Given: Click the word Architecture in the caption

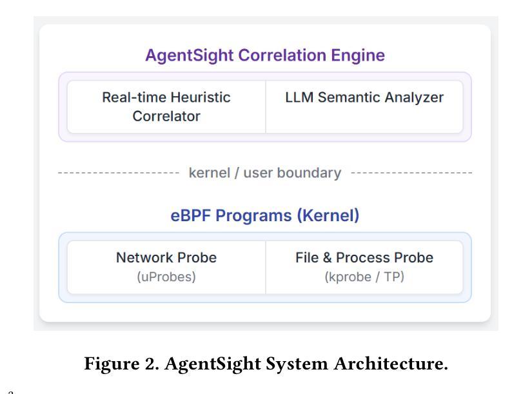Looking at the screenshot, I should click(x=391, y=364).
